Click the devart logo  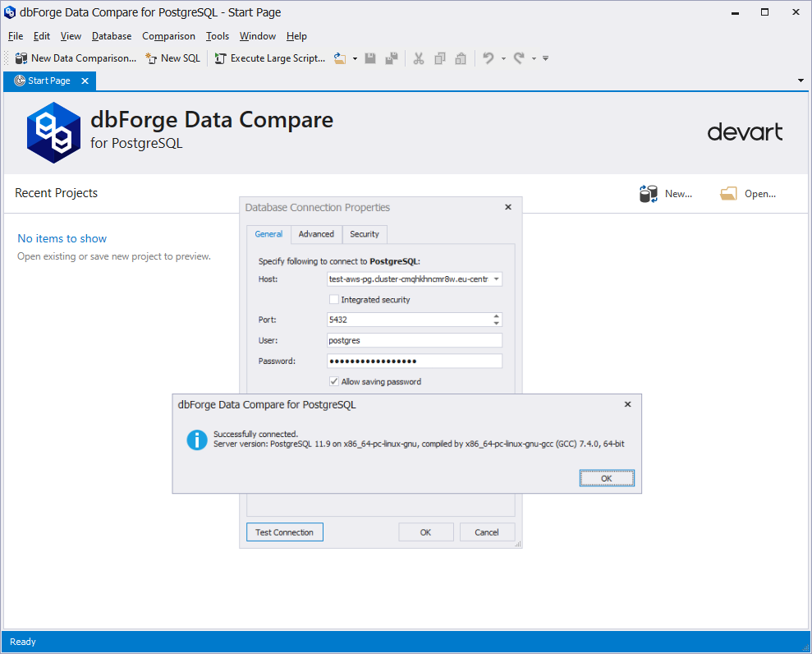745,131
